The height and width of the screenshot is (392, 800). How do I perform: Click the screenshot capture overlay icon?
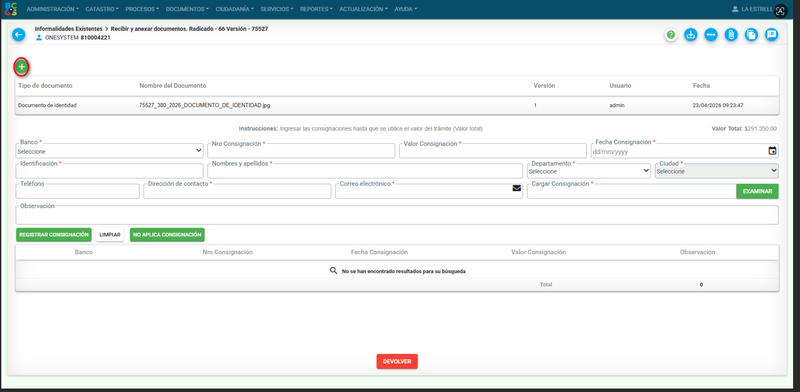click(x=781, y=11)
